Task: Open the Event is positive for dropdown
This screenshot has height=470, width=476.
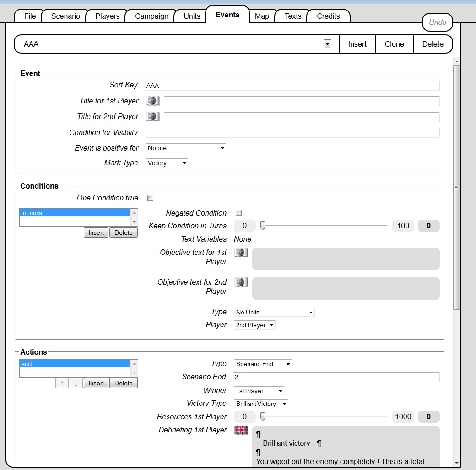Action: tap(185, 148)
